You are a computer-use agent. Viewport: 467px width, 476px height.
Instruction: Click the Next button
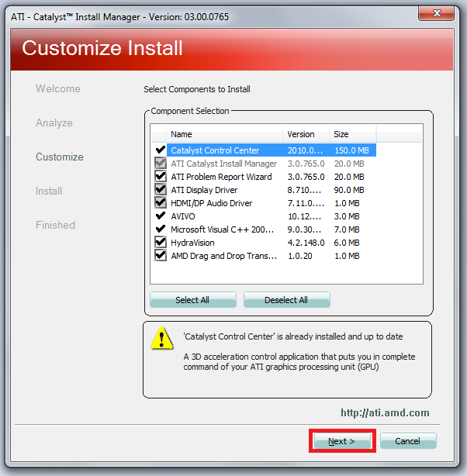(x=342, y=441)
